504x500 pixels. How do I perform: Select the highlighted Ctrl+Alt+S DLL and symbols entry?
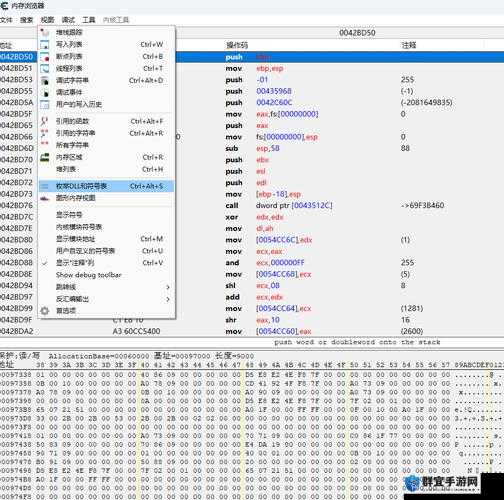click(107, 186)
